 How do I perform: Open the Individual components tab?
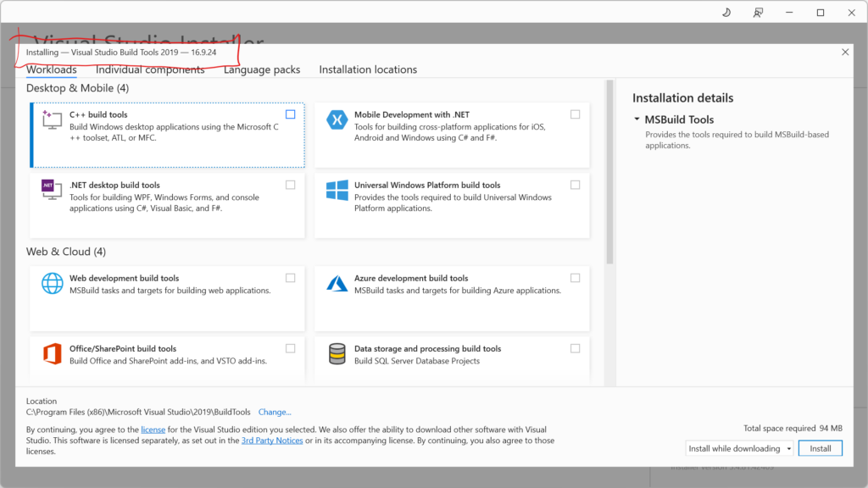pyautogui.click(x=150, y=69)
